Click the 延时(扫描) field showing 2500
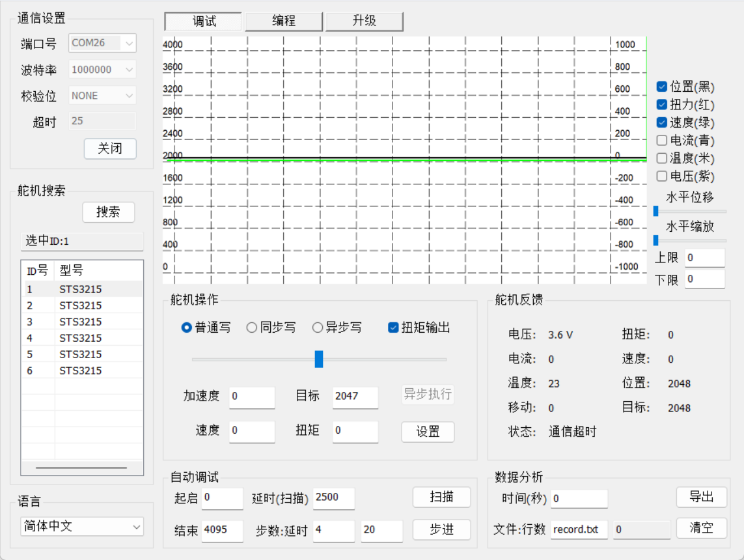This screenshot has width=744, height=560. tap(333, 498)
